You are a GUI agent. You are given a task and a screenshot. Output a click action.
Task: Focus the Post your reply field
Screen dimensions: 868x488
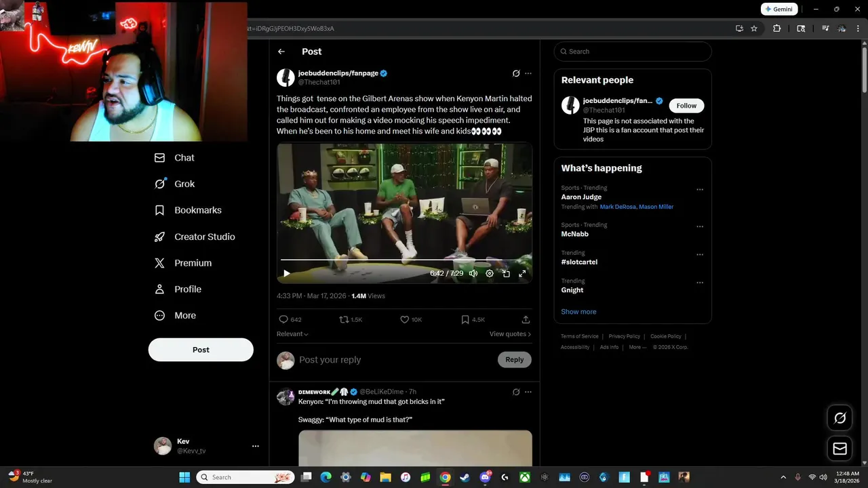click(x=396, y=360)
